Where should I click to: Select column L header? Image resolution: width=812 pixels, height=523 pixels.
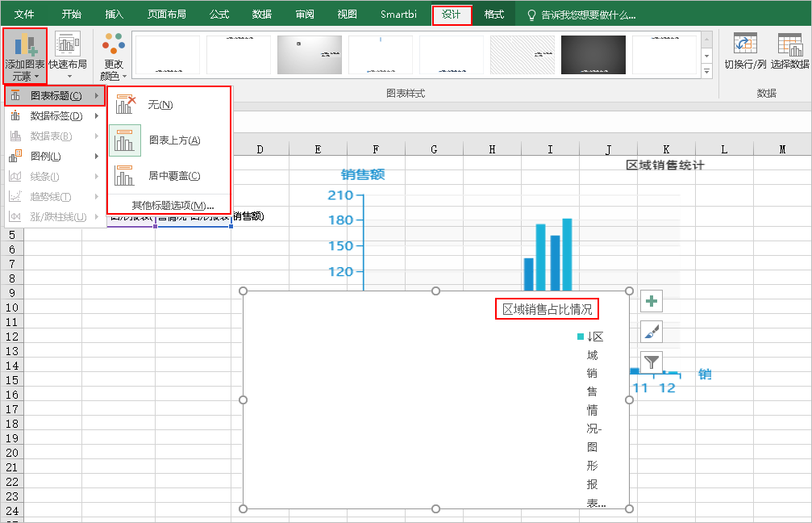tap(724, 149)
